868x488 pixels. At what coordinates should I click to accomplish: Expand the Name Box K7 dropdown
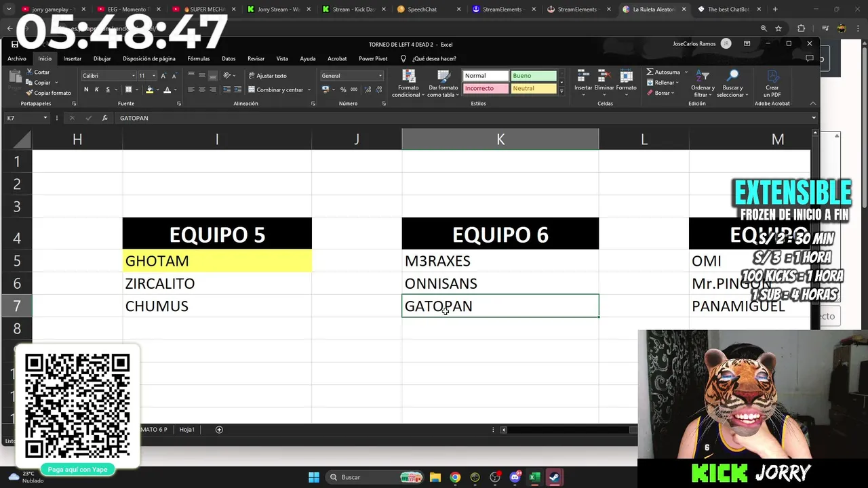coord(45,118)
